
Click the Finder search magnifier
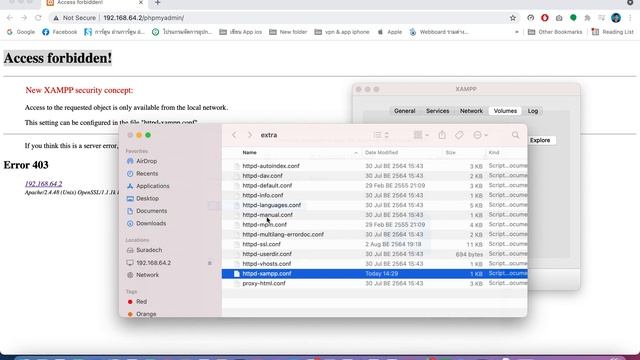(516, 135)
